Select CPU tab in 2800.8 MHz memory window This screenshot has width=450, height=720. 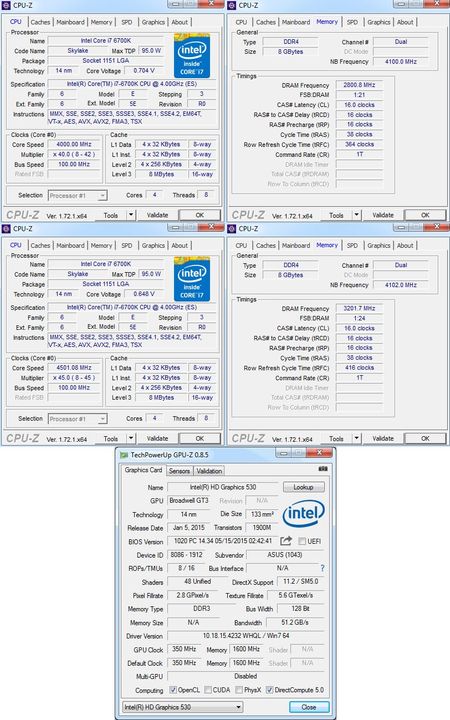click(x=241, y=22)
